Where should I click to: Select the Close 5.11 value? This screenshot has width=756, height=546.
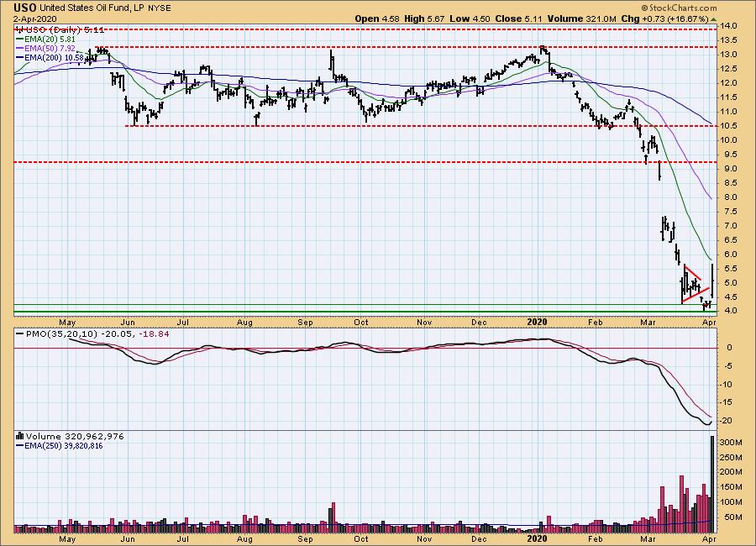pyautogui.click(x=518, y=18)
